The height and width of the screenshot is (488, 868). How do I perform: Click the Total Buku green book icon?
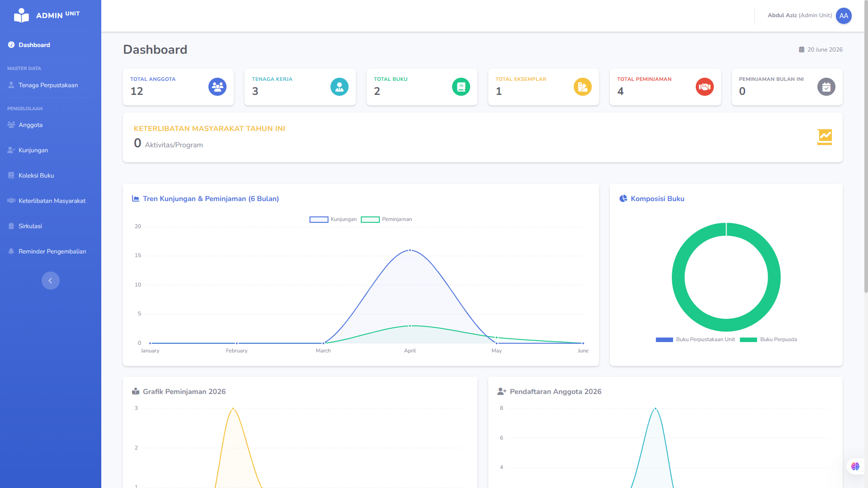461,87
